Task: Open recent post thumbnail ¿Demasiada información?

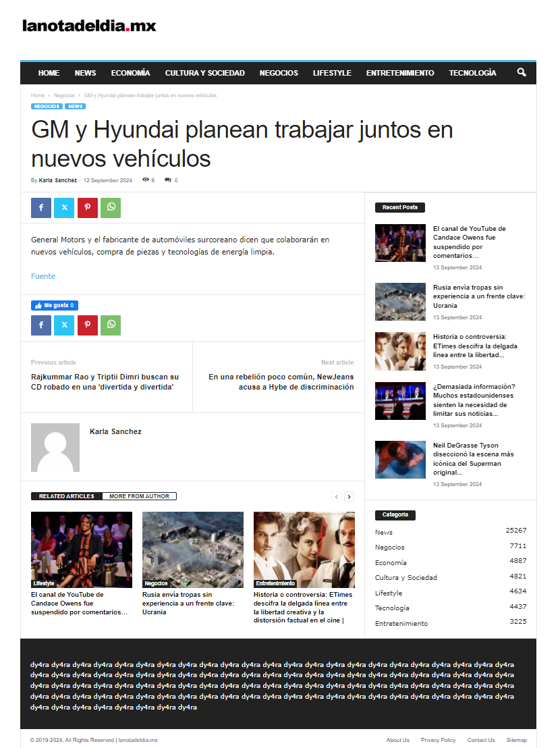Action: [x=400, y=401]
